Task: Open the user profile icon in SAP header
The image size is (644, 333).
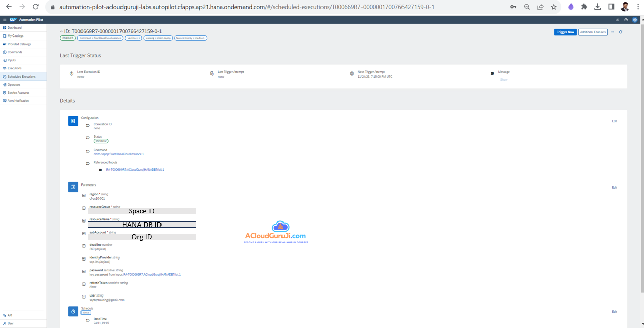Action: click(636, 20)
